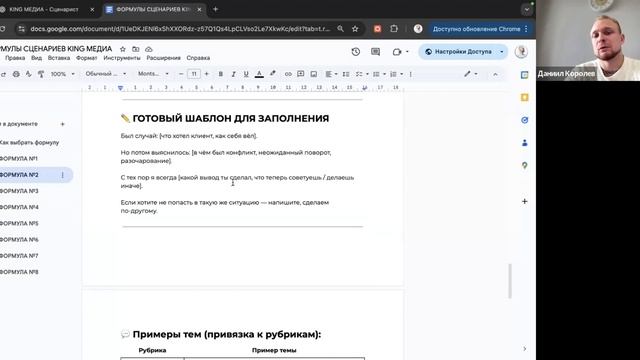Show all comments icon
This screenshot has width=640, height=360.
[x=375, y=52]
